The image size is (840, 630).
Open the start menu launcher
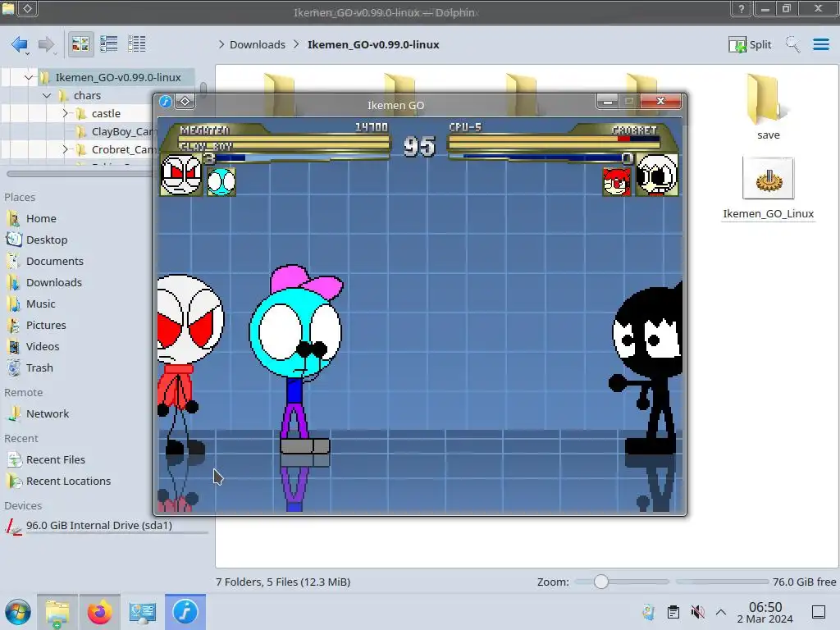18,612
